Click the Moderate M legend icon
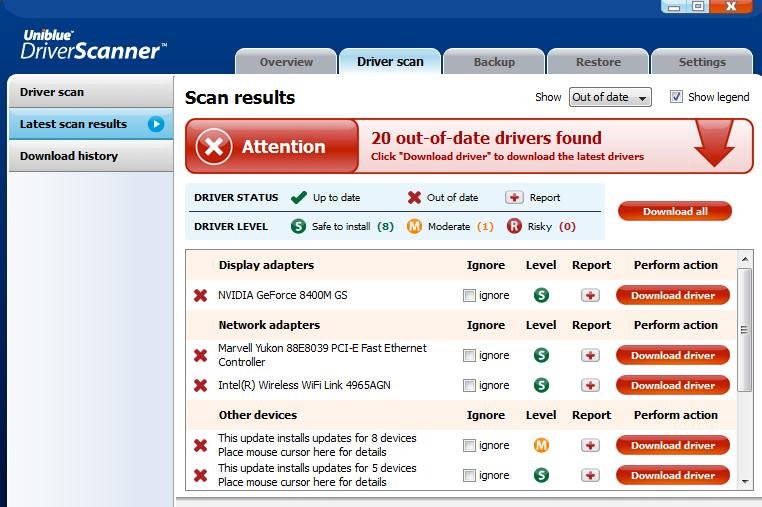Screen dimensions: 762x507 (x=414, y=226)
